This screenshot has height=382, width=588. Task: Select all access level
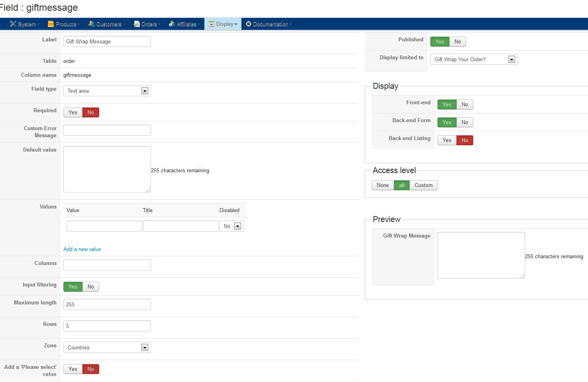tap(402, 185)
